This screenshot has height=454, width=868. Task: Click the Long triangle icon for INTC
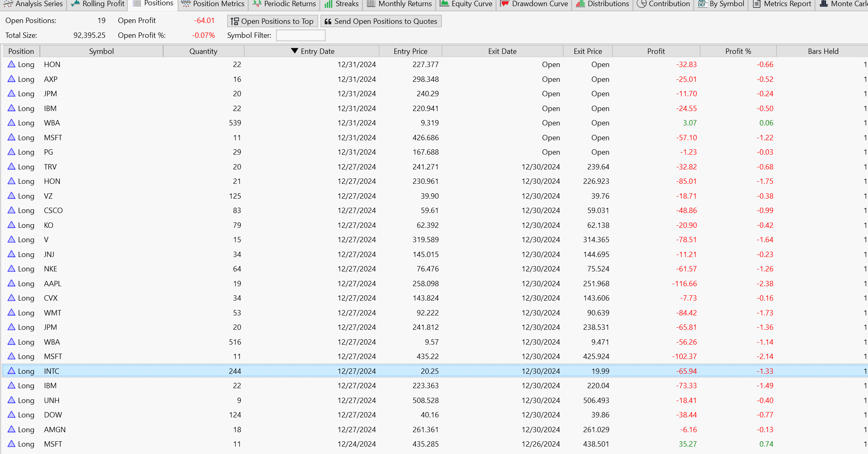[x=12, y=371]
